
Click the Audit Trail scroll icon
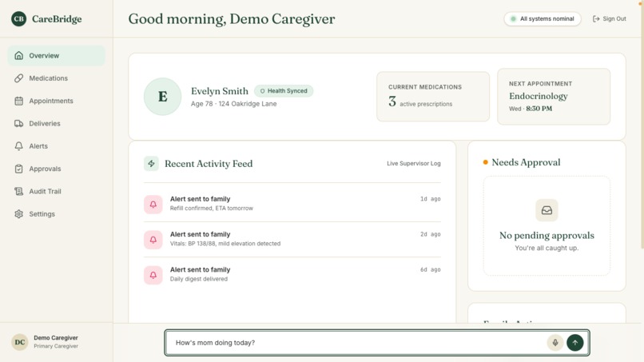(18, 191)
